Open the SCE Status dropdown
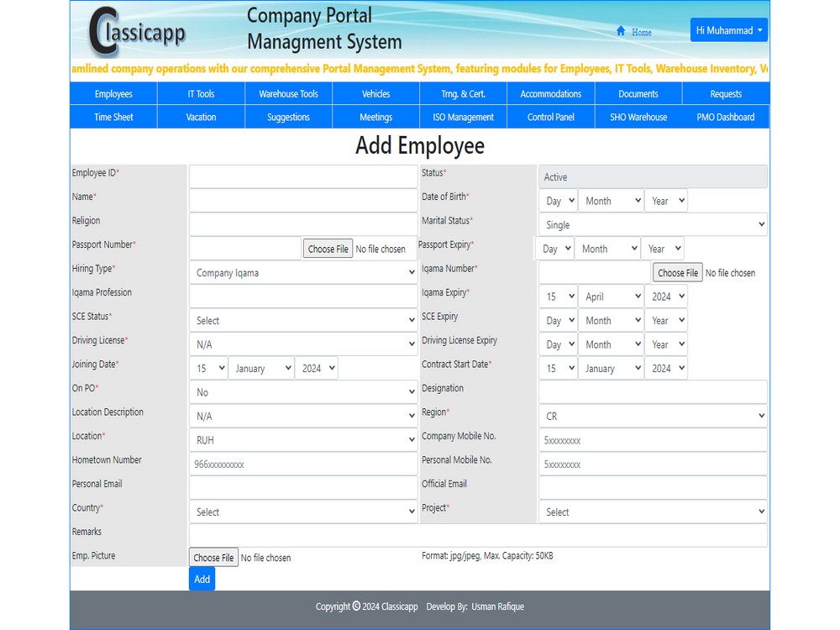This screenshot has width=840, height=630. pyautogui.click(x=303, y=320)
